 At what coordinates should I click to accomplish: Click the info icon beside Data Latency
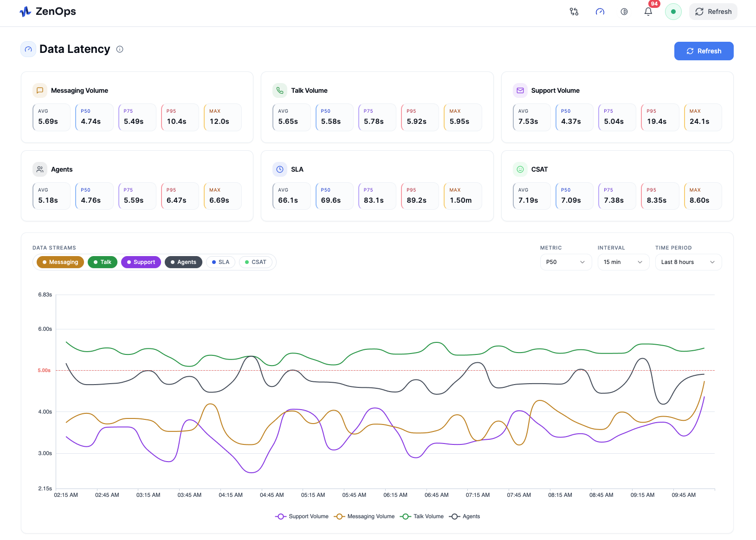pos(120,49)
